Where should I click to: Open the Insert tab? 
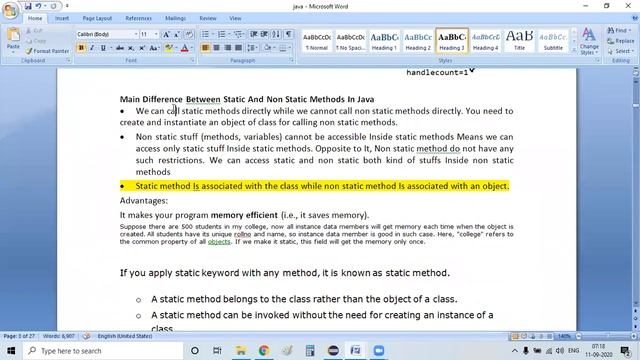click(x=62, y=18)
